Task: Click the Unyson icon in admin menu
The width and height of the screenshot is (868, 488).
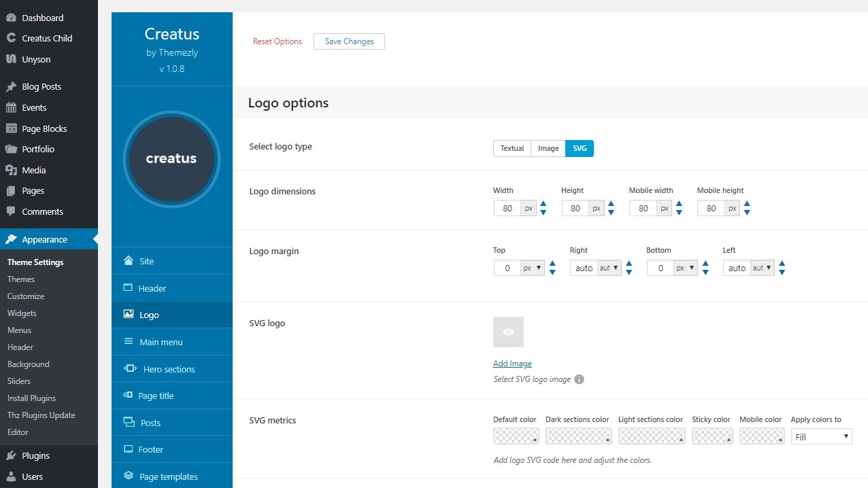Action: [11, 59]
